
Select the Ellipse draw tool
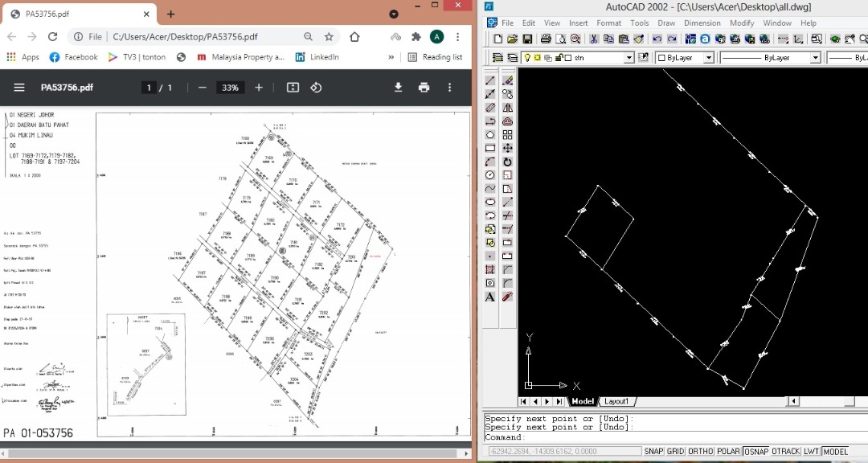pyautogui.click(x=490, y=202)
